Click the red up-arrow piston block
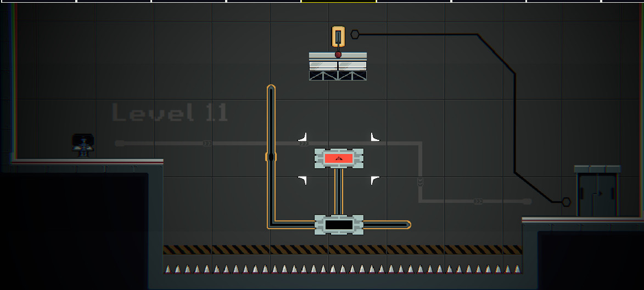 (339, 158)
